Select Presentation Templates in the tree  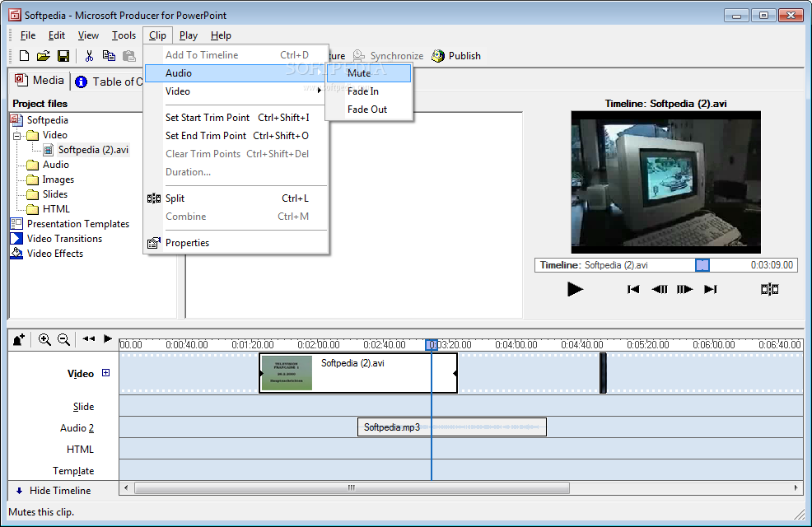pos(77,224)
